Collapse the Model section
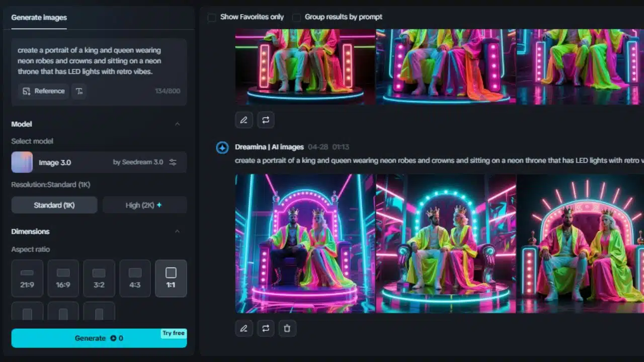 pos(177,124)
